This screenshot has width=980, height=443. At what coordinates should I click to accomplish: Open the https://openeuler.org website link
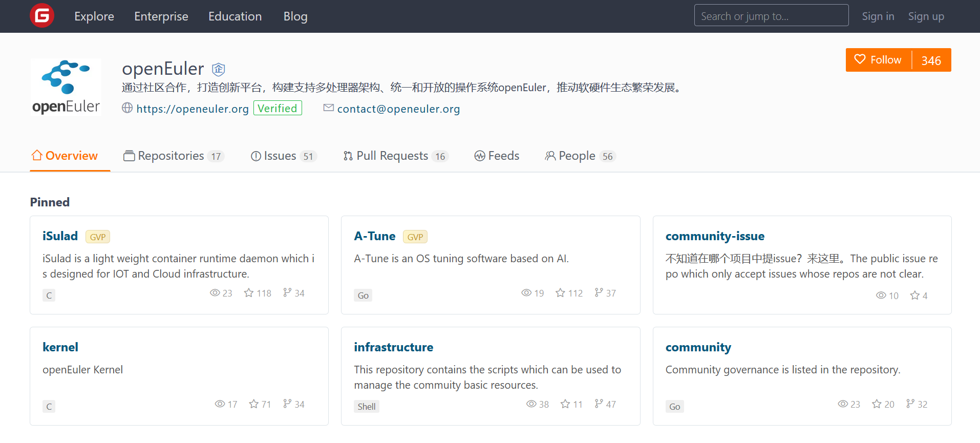(193, 109)
